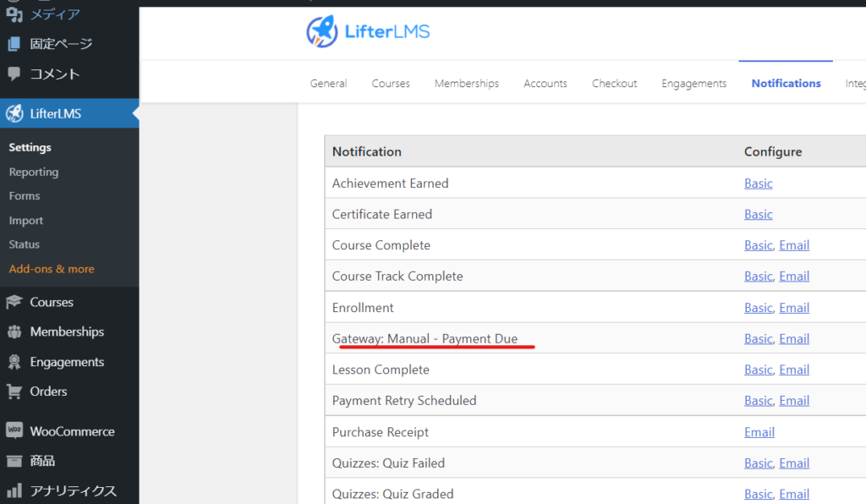Open Email config for Enrollment
Screen dimensions: 866x504
pyautogui.click(x=794, y=308)
